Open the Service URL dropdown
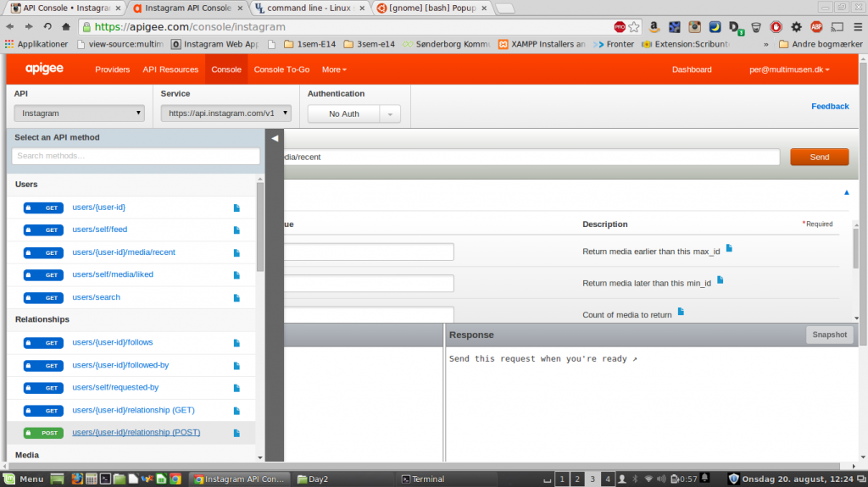Viewport: 868px width, 487px height. 225,113
